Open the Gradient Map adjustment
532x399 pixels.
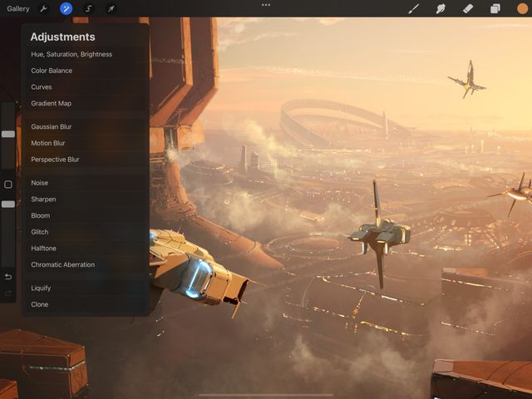click(x=87, y=103)
